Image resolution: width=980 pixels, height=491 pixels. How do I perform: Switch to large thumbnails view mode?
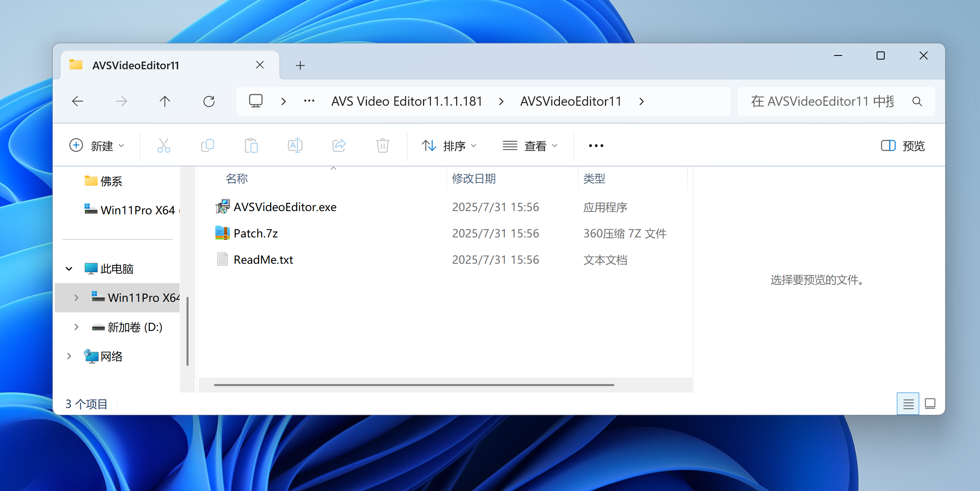pyautogui.click(x=930, y=404)
